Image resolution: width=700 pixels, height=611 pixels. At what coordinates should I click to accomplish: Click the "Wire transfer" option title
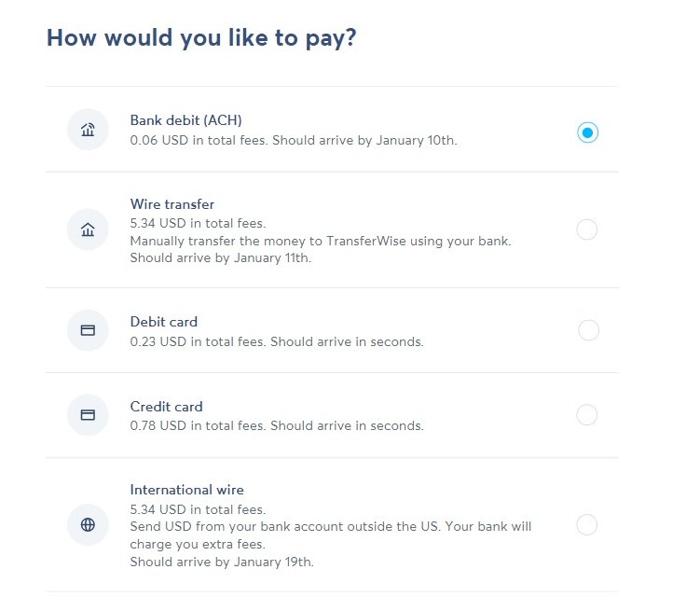pos(172,204)
